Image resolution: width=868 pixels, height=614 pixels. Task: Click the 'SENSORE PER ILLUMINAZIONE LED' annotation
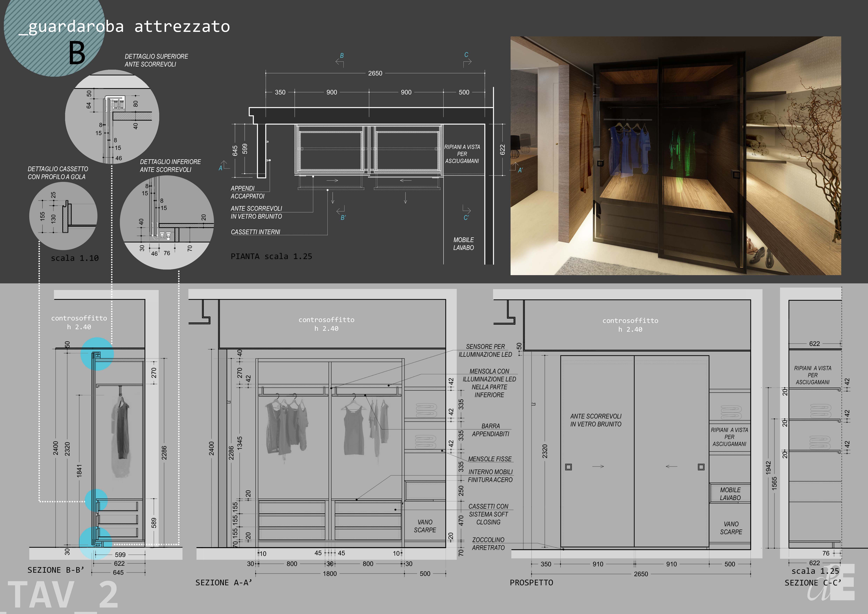coord(485,350)
